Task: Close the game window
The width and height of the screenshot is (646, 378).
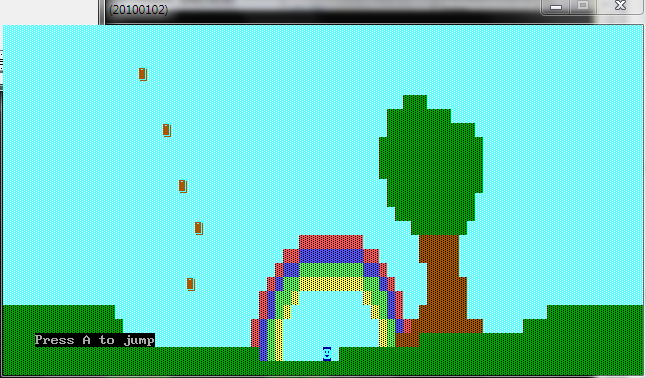Action: 620,6
